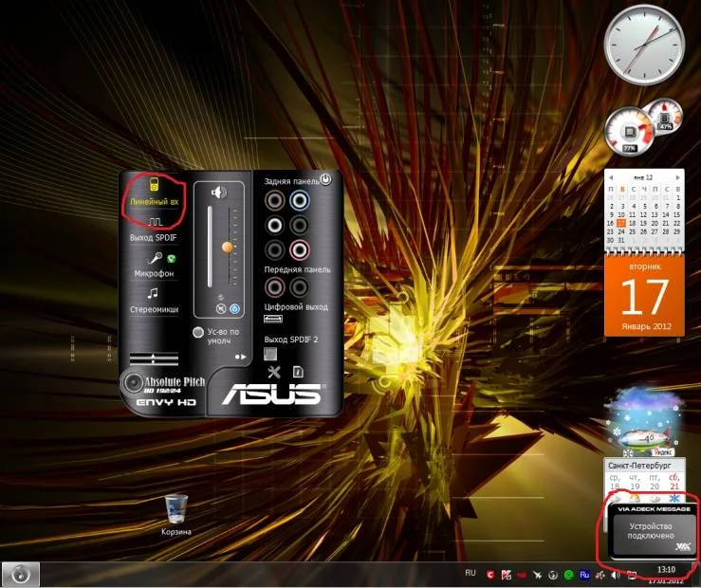Click the blue round button under slider

coord(234,308)
